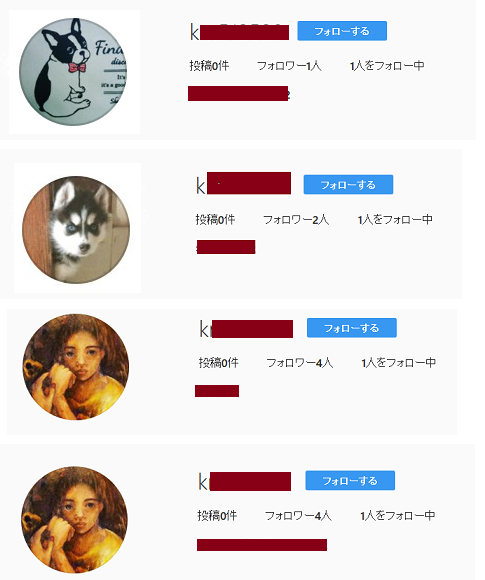The height and width of the screenshot is (580, 485).
Task: View フォロワー1人 of the terrier account
Action: pyautogui.click(x=289, y=66)
